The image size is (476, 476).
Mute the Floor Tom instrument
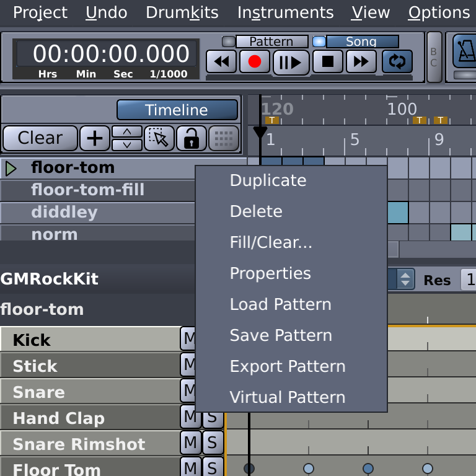point(191,467)
